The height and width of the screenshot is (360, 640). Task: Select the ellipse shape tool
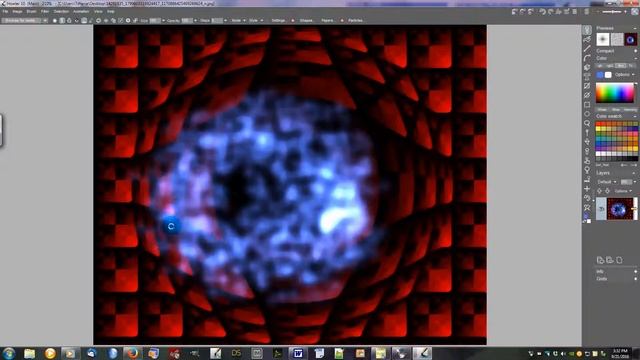click(x=587, y=114)
